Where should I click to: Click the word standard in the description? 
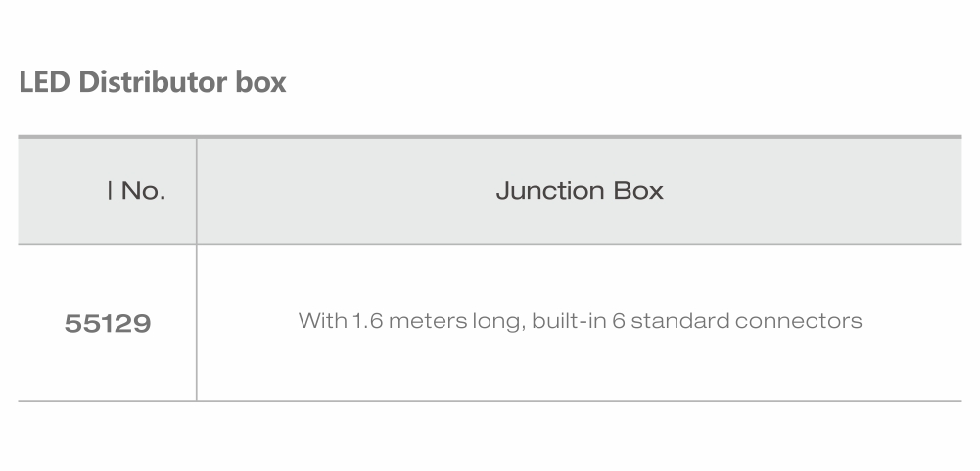click(x=678, y=321)
